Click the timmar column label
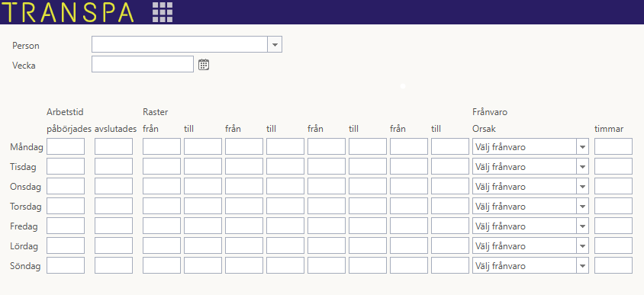Viewport: 644px width, 295px height. [x=609, y=129]
